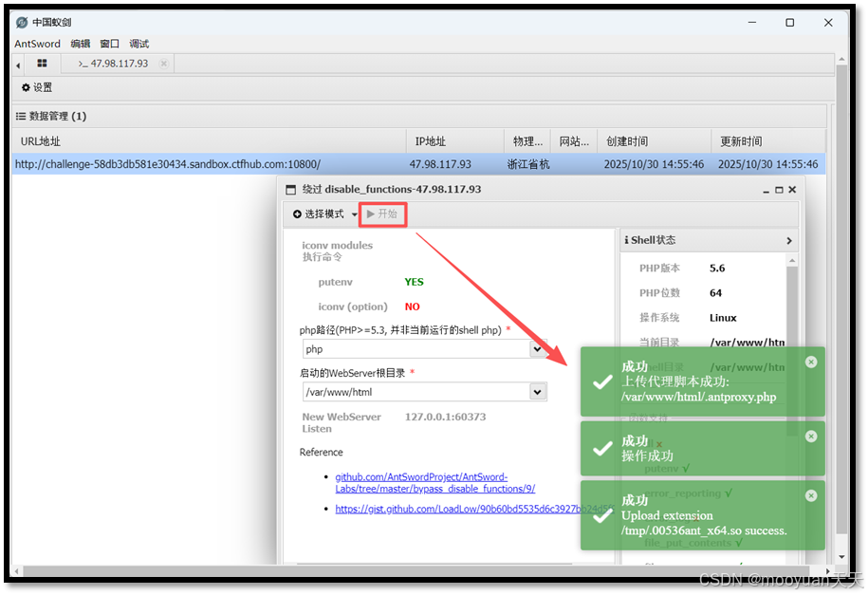868x595 pixels.
Task: Click the 47.98.117.93 IP address cell
Action: [440, 164]
